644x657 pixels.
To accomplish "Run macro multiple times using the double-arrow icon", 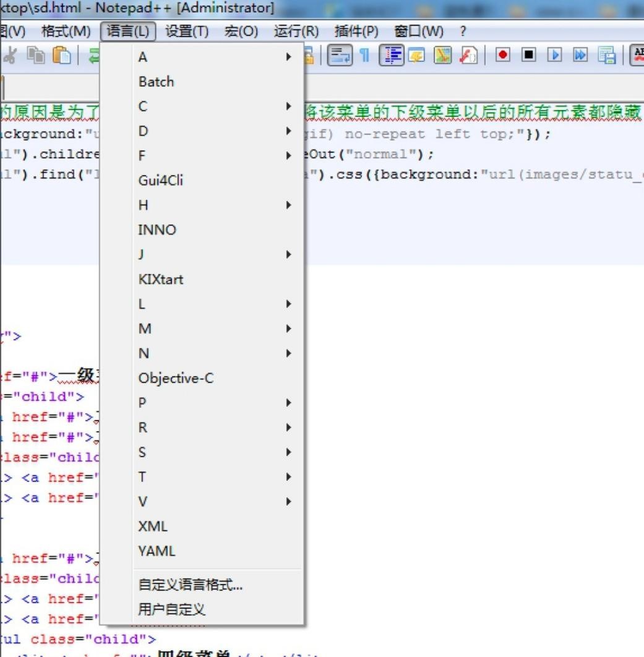I will [580, 56].
